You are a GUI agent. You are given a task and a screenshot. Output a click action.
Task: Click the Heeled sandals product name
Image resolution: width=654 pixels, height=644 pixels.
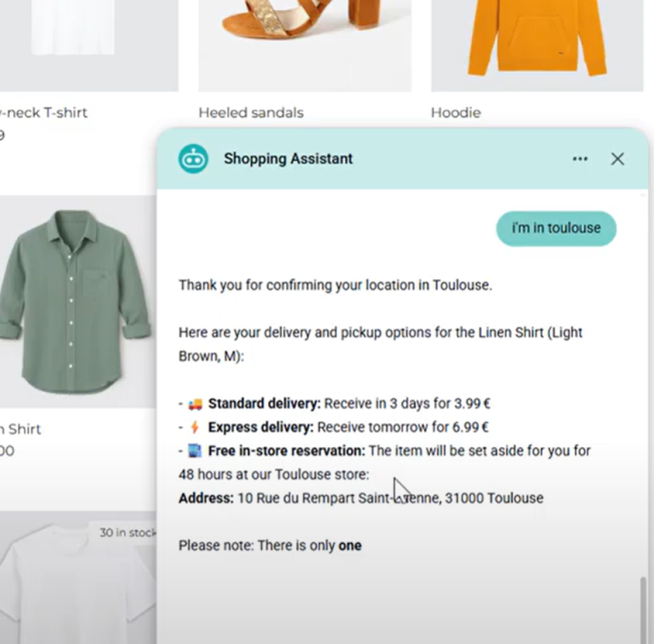[x=251, y=113]
